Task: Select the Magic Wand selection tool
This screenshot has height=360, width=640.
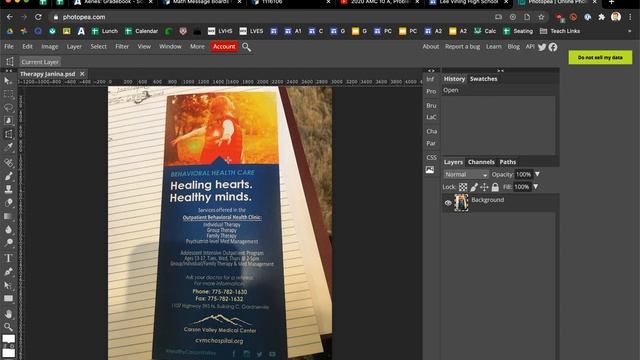Action: coord(8,121)
